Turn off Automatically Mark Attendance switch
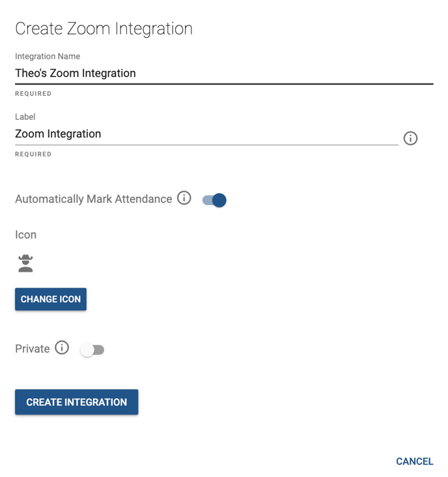 214,200
